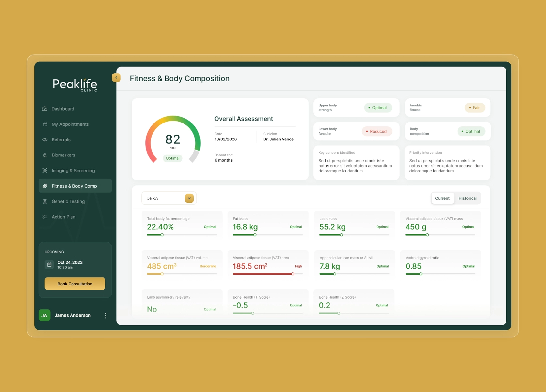Click the yellow chevron on DEXA selector

click(x=189, y=198)
